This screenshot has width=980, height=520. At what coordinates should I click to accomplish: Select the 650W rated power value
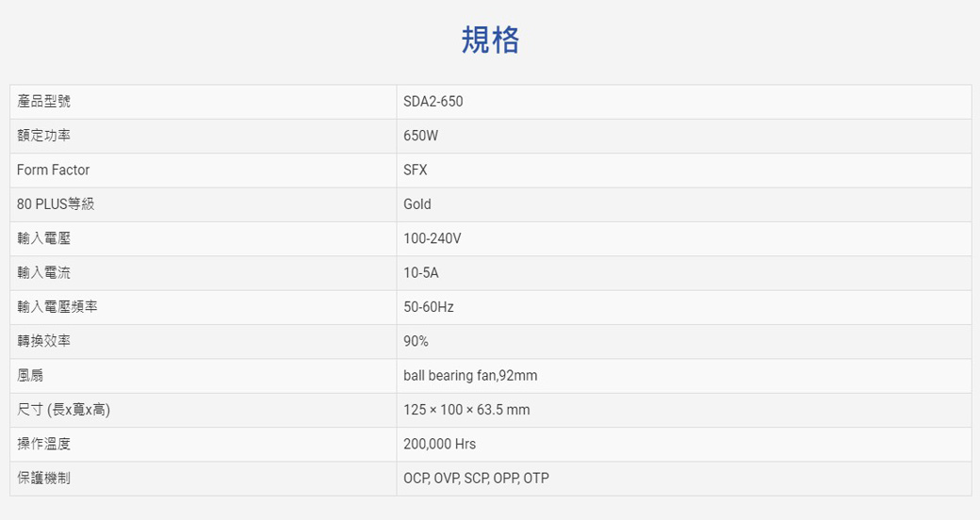click(x=420, y=136)
